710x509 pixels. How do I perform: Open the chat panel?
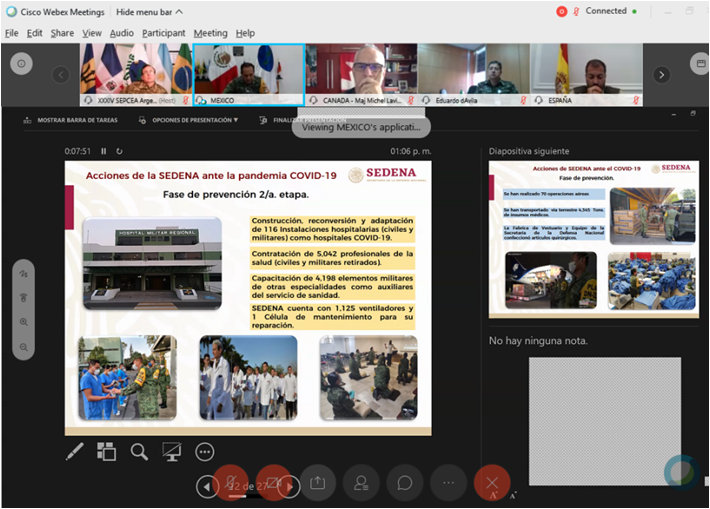tap(404, 483)
